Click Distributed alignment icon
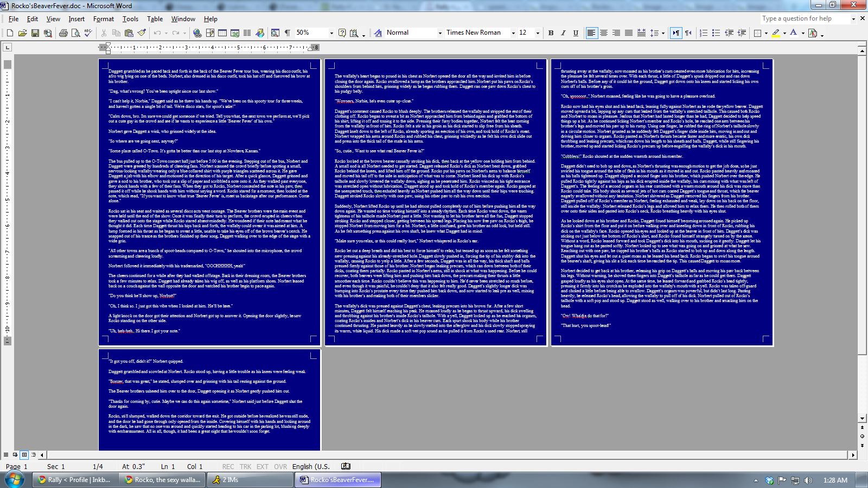 click(x=641, y=33)
